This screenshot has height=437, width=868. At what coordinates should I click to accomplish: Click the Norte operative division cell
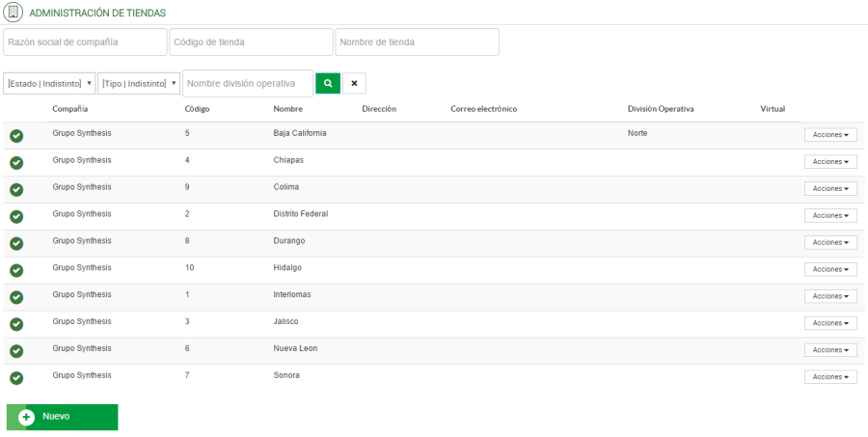(637, 133)
